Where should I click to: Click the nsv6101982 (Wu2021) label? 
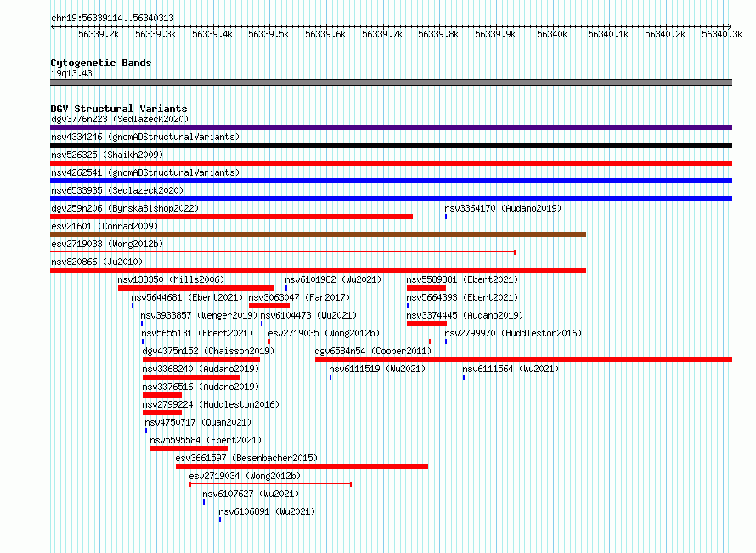[333, 279]
